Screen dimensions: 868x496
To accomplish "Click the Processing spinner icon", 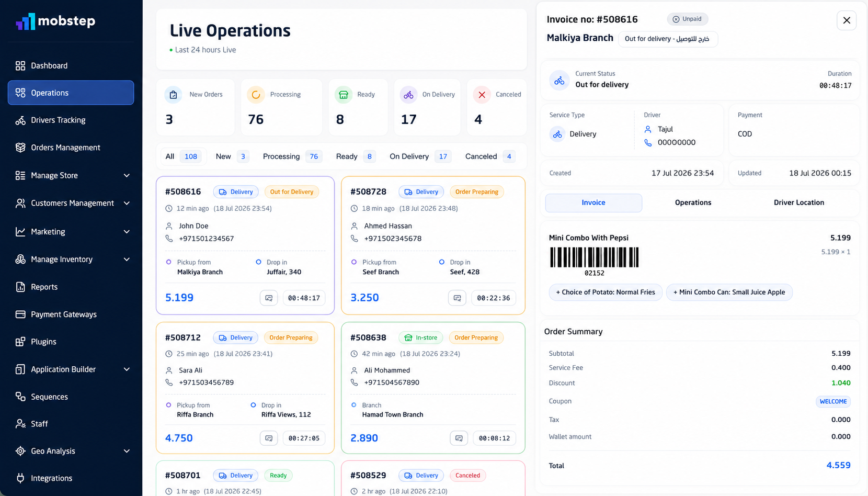I will (x=256, y=95).
